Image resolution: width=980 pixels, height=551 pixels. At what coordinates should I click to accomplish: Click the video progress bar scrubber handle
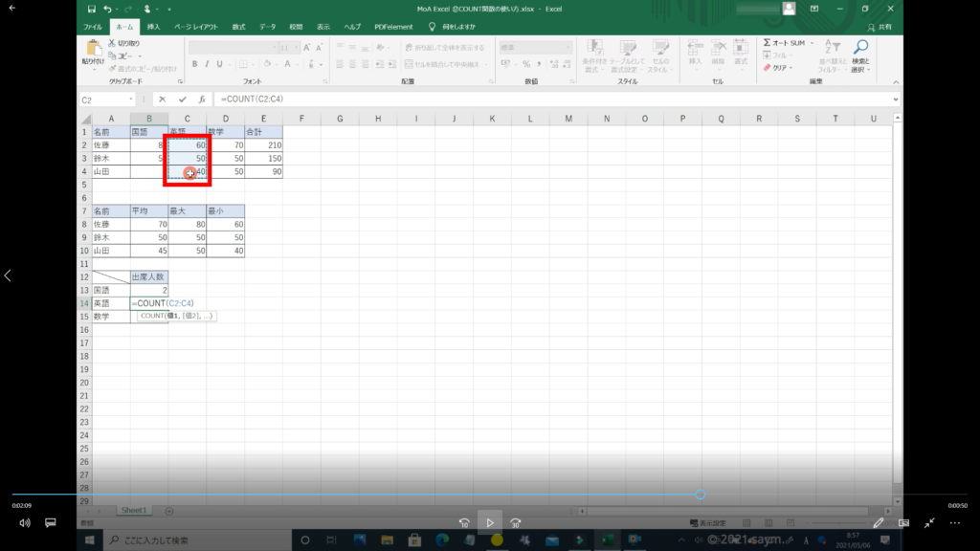point(701,495)
